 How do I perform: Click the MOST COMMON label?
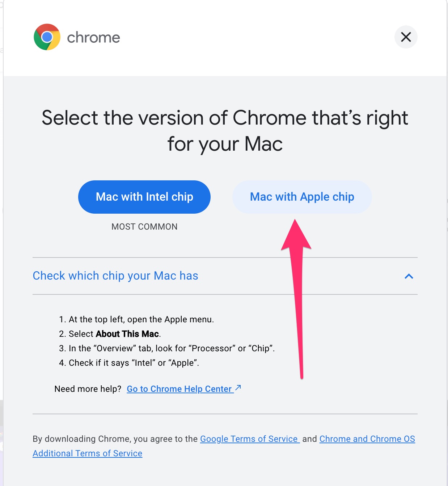(144, 227)
